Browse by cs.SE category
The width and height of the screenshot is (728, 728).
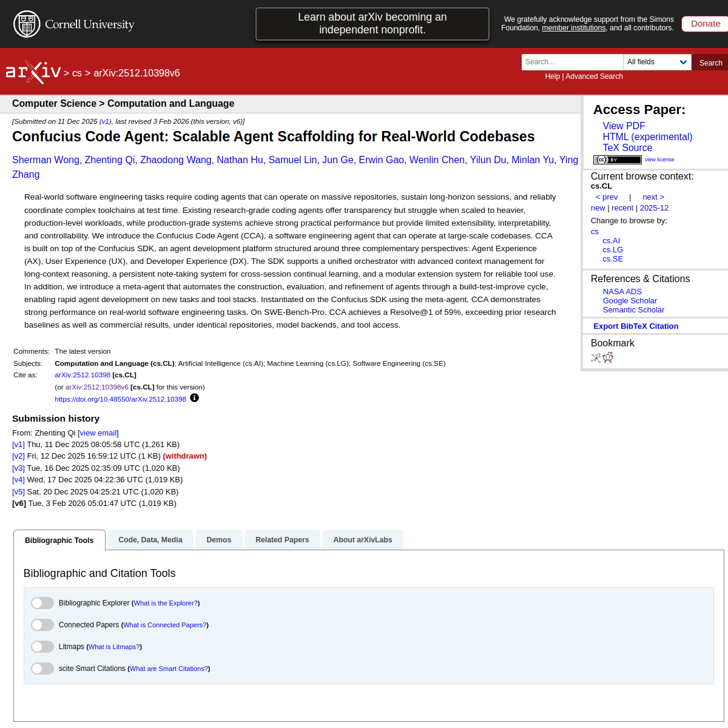click(613, 259)
